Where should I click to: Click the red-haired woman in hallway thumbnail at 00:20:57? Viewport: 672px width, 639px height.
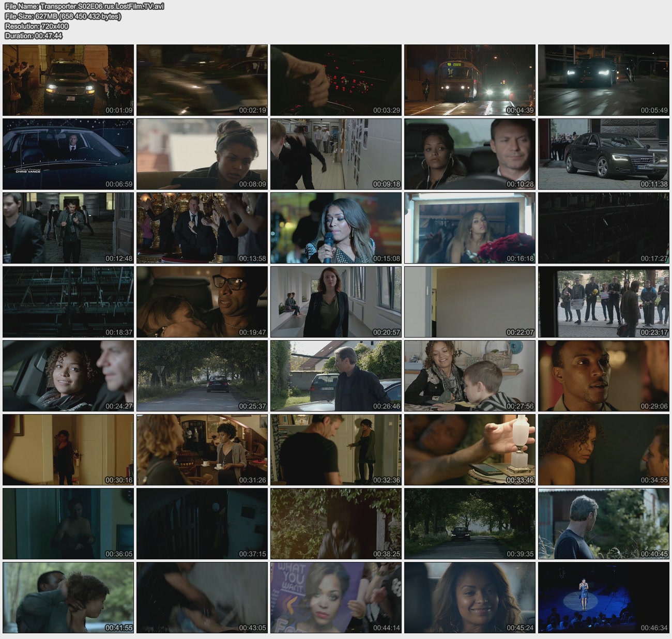(336, 302)
